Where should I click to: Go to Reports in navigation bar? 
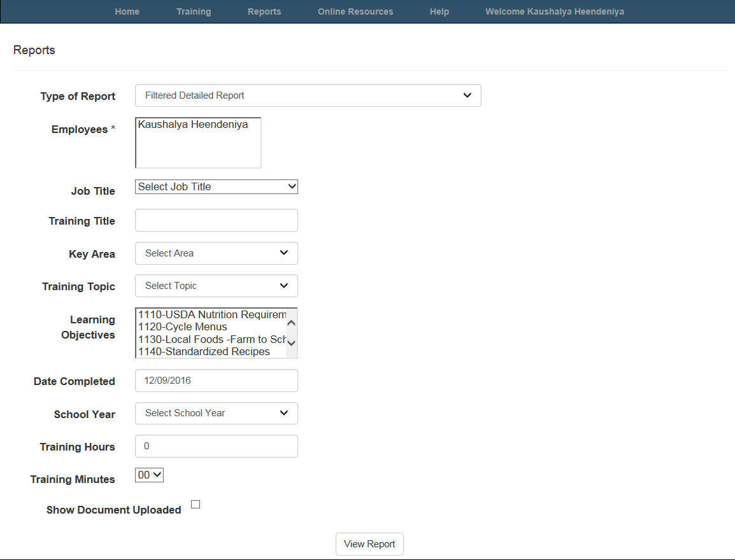click(x=264, y=11)
